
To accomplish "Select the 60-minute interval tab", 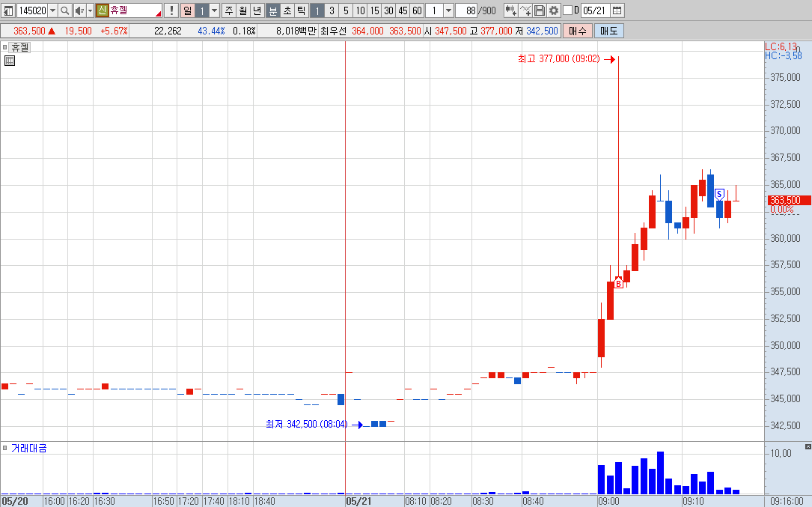I will coord(417,10).
